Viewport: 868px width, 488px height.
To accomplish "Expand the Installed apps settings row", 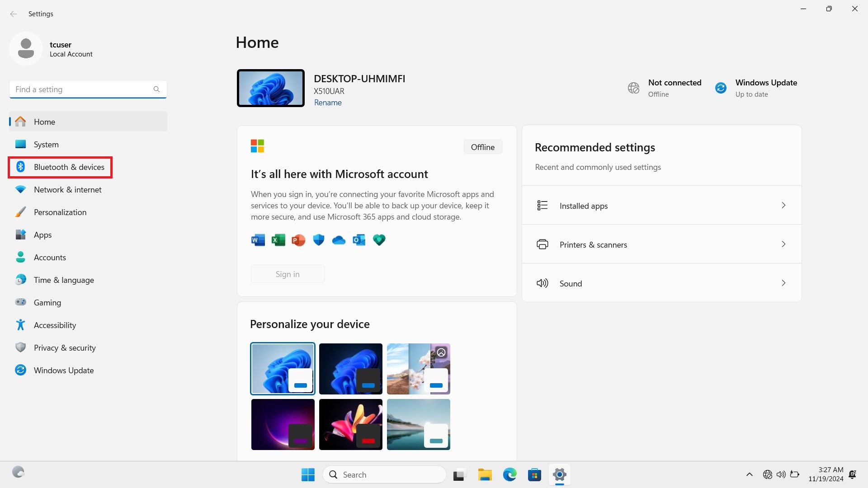I will [783, 205].
